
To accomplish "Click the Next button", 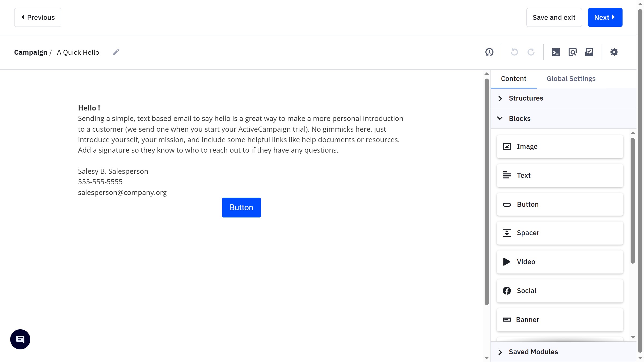I will pos(605,17).
